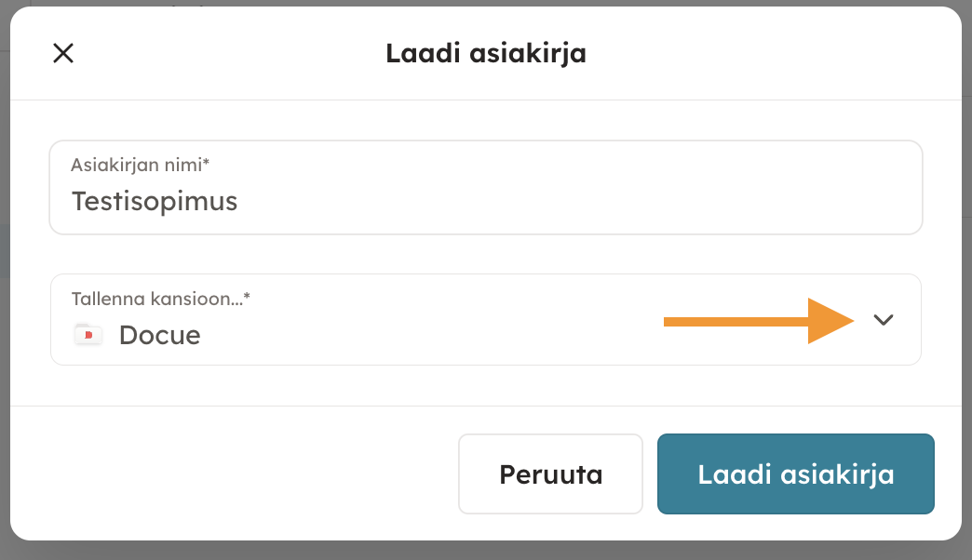
Task: Dismiss dialog via dimmed backdrop below it
Action: pos(485,551)
